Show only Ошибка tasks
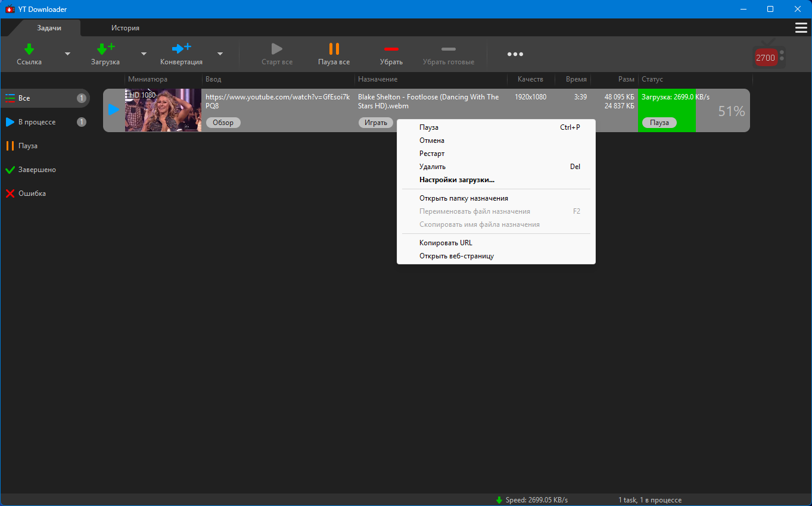The width and height of the screenshot is (812, 506). pyautogui.click(x=32, y=193)
